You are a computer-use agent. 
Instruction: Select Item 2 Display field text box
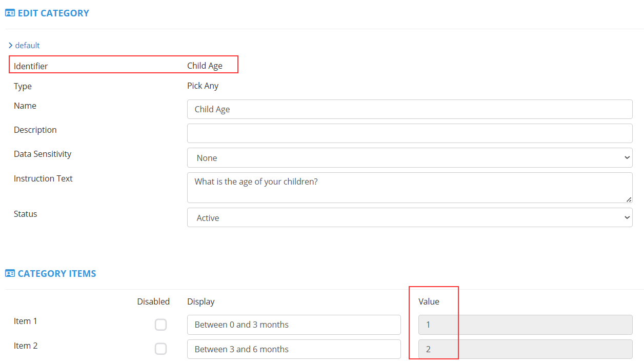coord(294,349)
